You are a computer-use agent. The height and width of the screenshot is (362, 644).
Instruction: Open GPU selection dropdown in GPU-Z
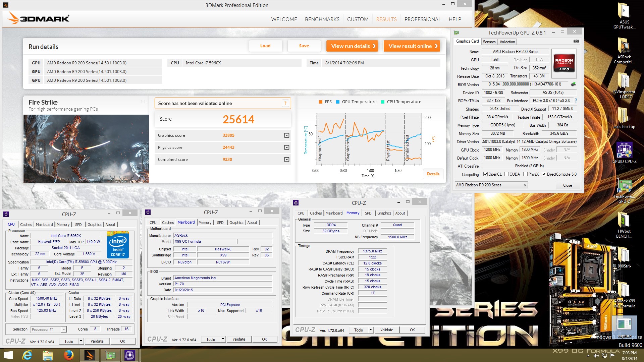pos(491,185)
